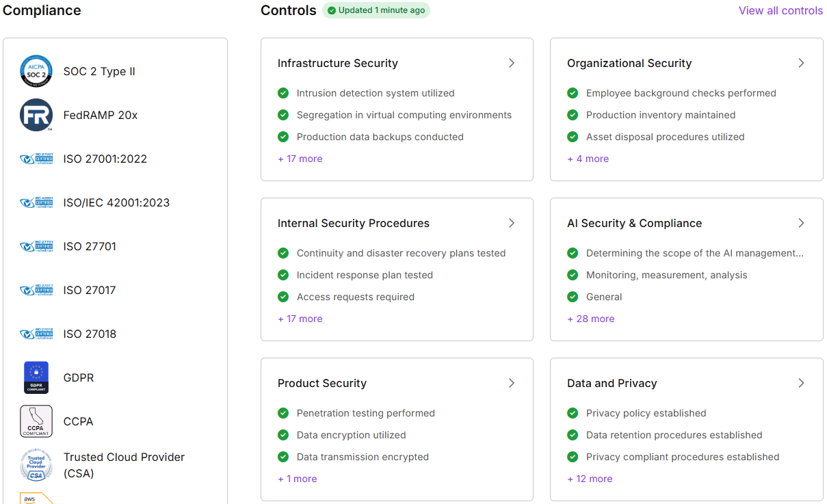Screen dimensions: 827x504
Task: Select ISO 27017 in the compliance list
Action: coord(90,290)
